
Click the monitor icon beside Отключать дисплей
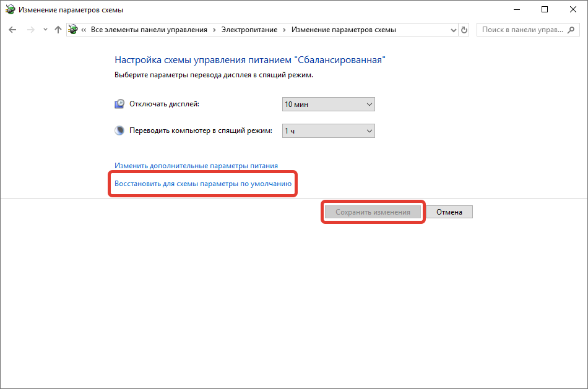click(119, 105)
